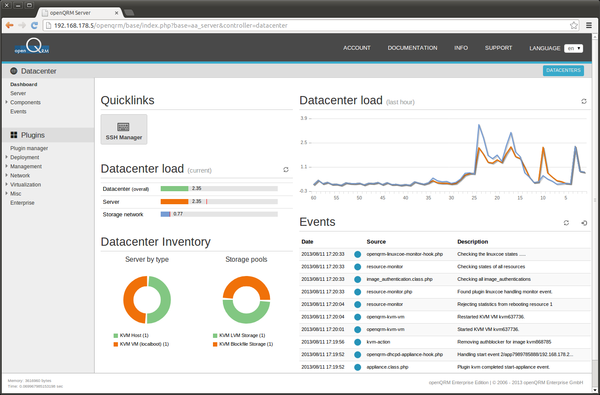The image size is (600, 395).
Task: Click status dot for image_authentication.class.php event
Action: tap(357, 279)
